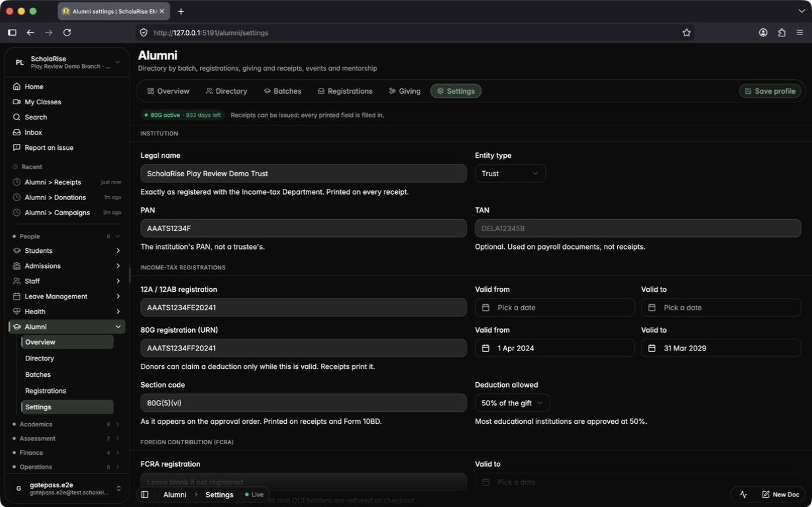Viewport: 812px width, 507px height.
Task: Open the ScholaRise branch switcher
Action: 67,62
